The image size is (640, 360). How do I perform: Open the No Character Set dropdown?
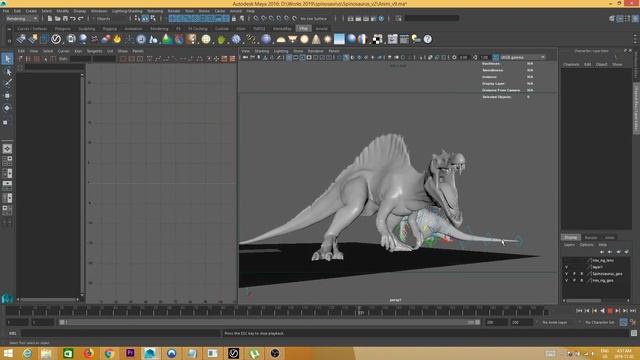tap(600, 322)
